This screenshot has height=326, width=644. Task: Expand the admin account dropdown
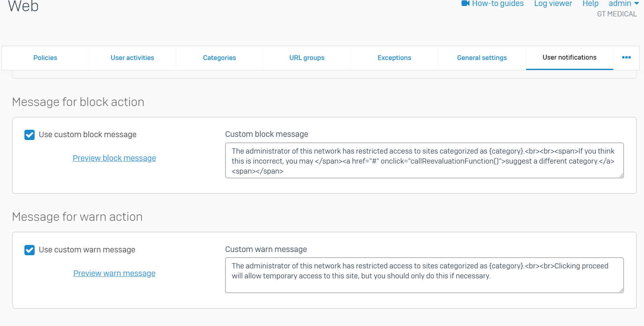pos(623,4)
